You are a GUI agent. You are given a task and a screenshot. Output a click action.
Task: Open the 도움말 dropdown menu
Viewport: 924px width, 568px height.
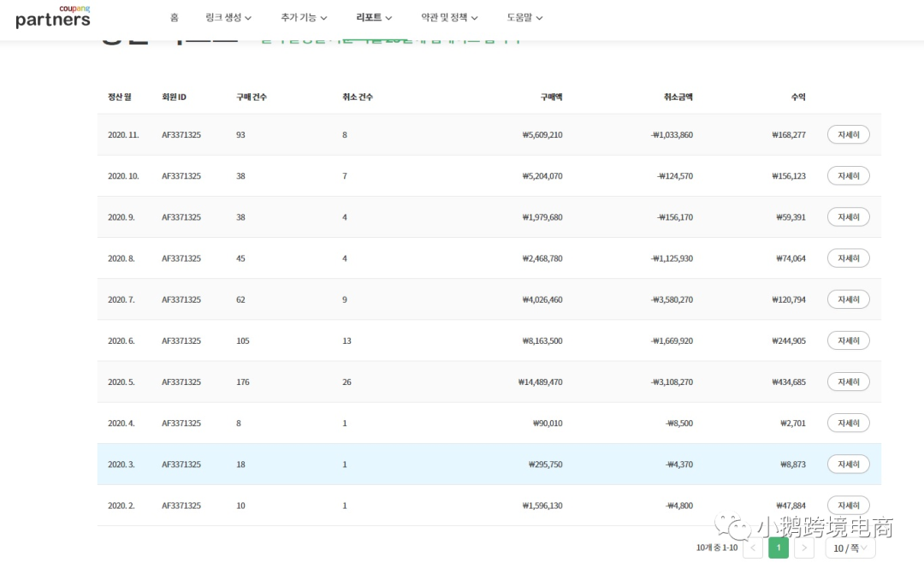click(525, 18)
